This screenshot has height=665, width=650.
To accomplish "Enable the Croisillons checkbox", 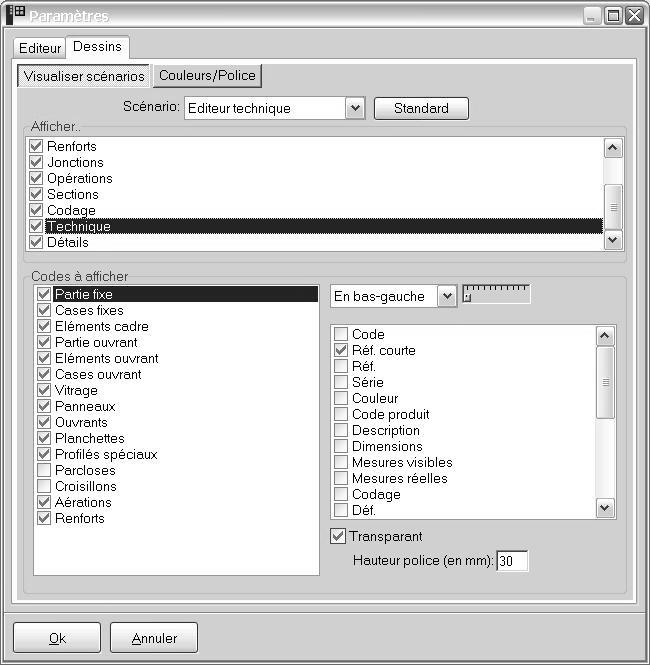I will pos(44,486).
